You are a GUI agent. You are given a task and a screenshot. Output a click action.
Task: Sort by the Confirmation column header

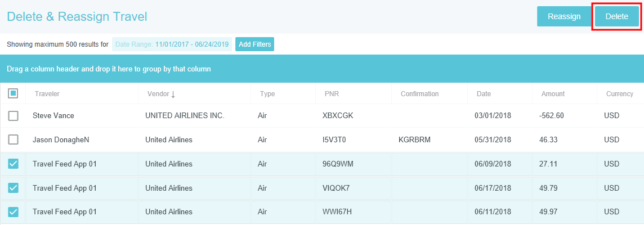pos(419,94)
